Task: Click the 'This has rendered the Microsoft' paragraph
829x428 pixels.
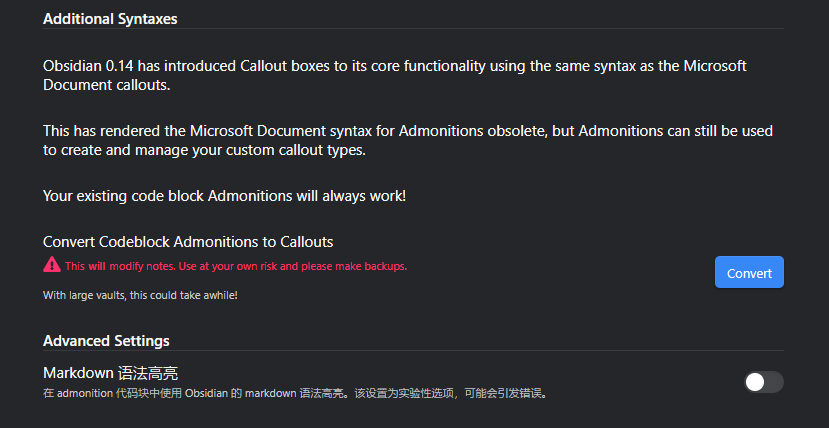Action: [x=408, y=140]
